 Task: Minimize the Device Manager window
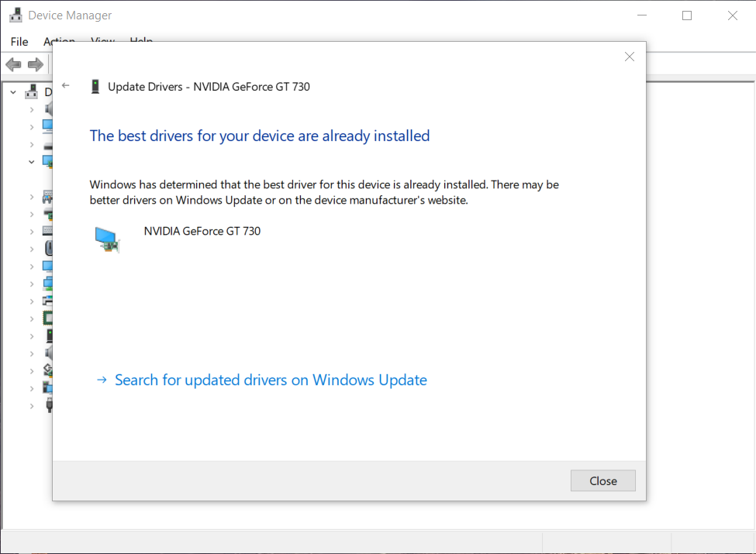coord(641,15)
